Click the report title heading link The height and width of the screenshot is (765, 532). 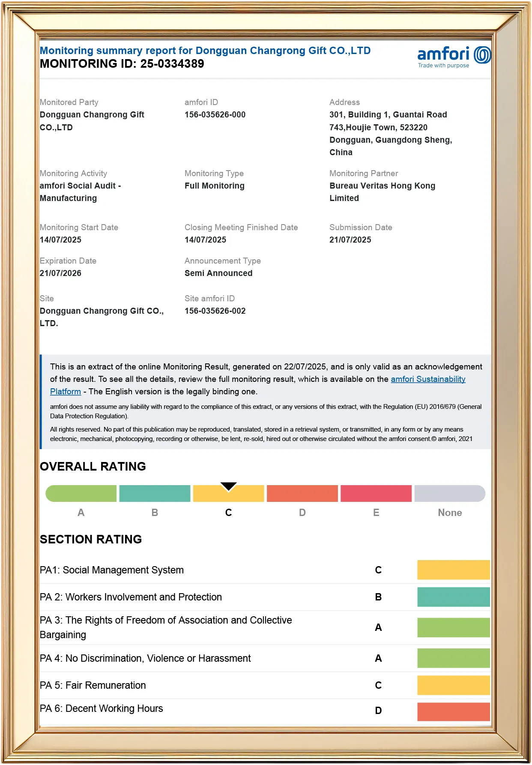click(205, 51)
